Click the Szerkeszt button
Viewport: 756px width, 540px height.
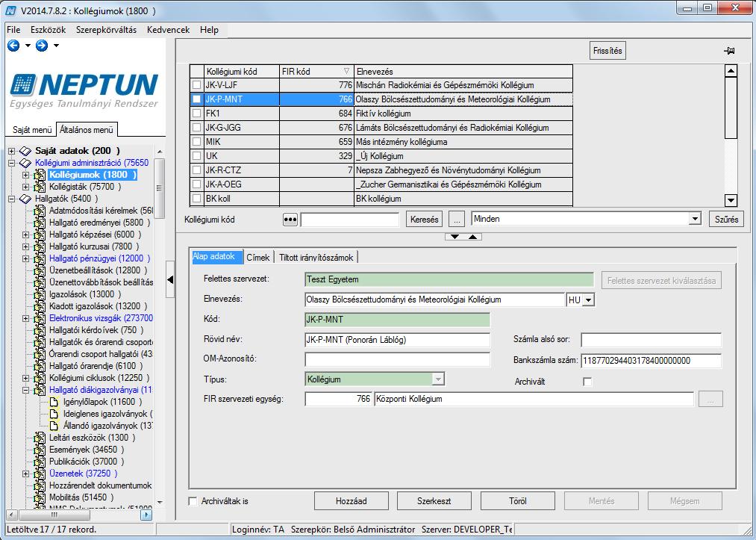pos(434,501)
